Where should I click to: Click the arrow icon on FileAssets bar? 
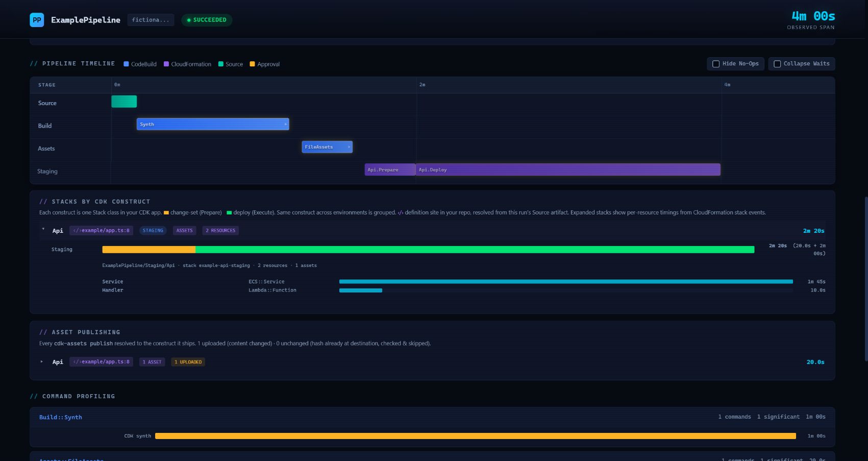click(349, 147)
